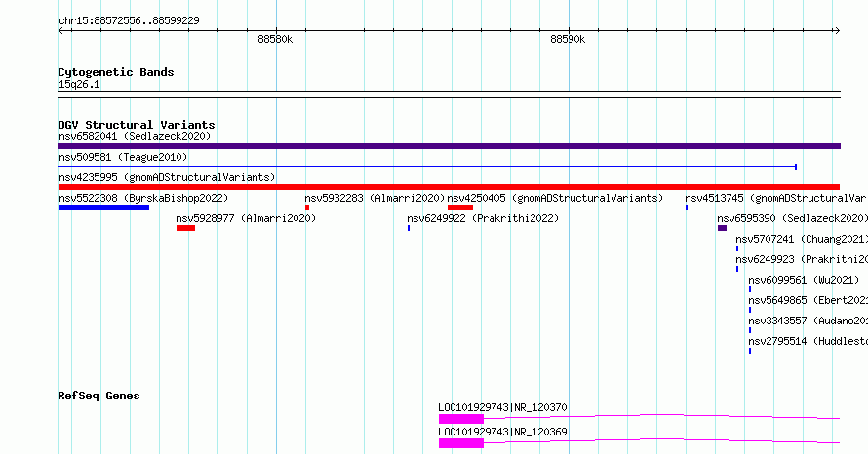The width and height of the screenshot is (868, 454).
Task: Open the nsv6249923 variant label
Action: (802, 259)
